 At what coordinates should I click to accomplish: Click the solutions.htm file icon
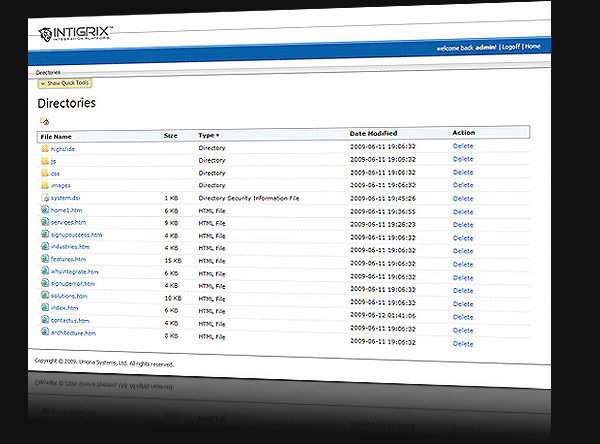pyautogui.click(x=45, y=295)
